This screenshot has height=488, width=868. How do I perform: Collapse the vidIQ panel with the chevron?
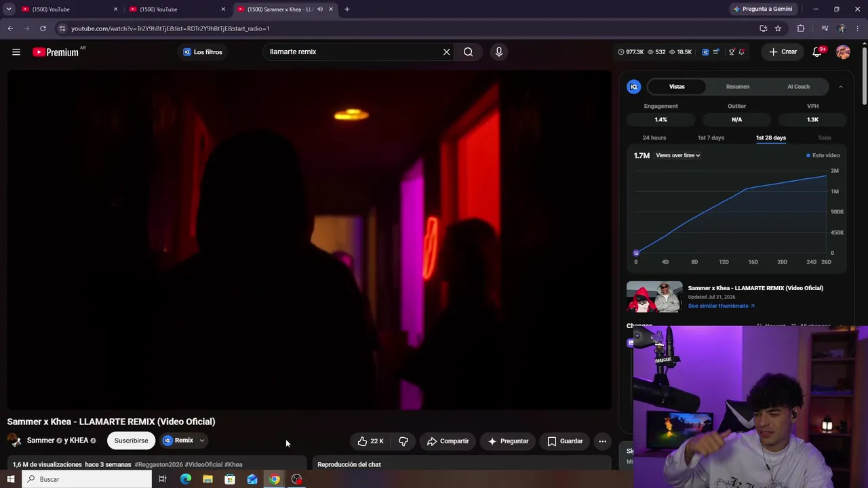840,86
